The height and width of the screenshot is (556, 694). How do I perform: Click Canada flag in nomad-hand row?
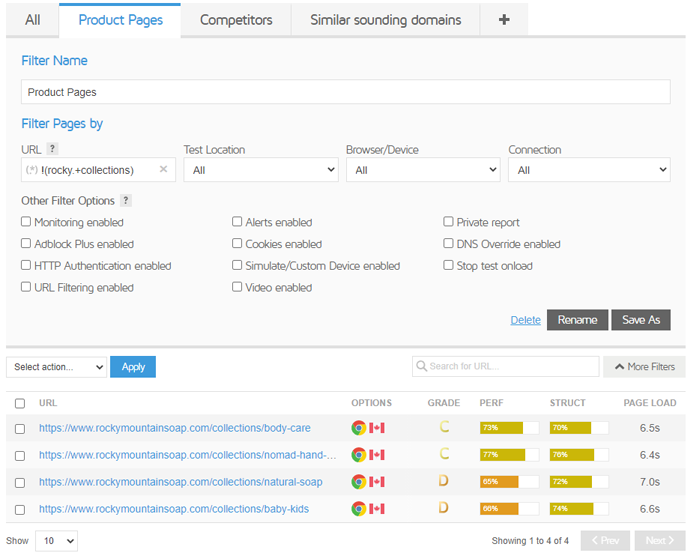pos(377,455)
